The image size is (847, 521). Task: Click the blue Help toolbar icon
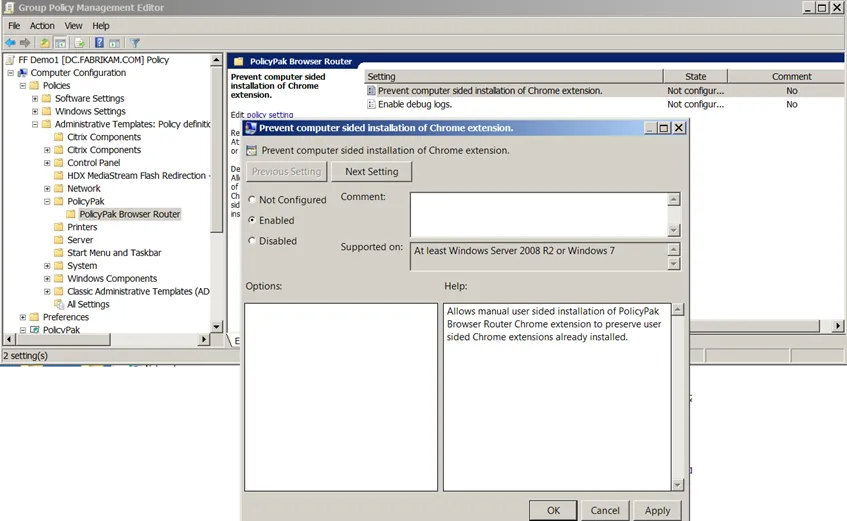tap(100, 43)
